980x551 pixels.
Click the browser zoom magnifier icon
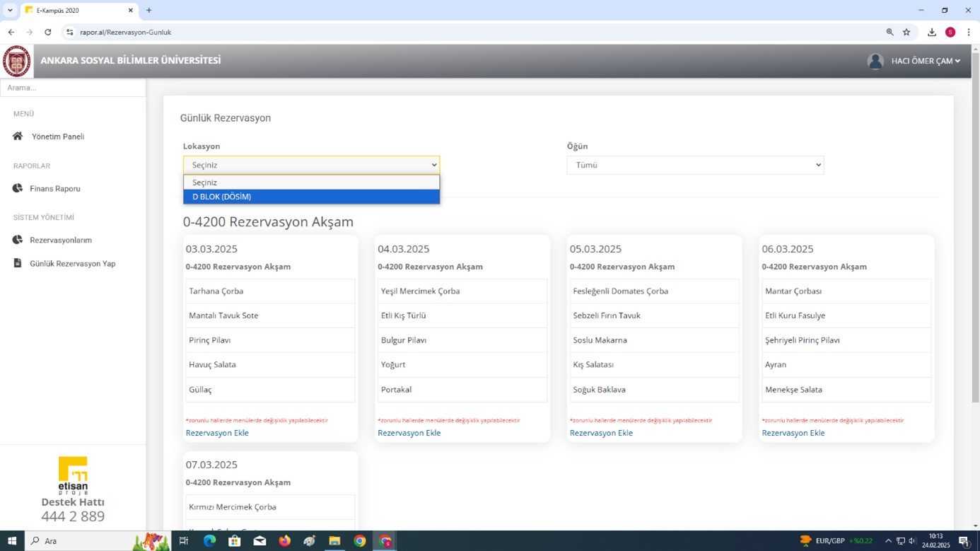889,32
